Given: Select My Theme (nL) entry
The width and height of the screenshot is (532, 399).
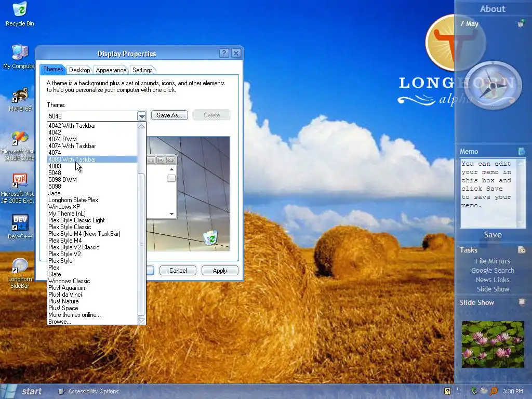Looking at the screenshot, I should [x=92, y=214].
